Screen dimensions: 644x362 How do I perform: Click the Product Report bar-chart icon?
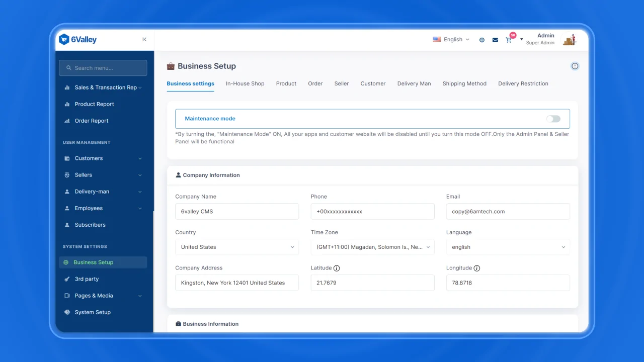pos(67,104)
